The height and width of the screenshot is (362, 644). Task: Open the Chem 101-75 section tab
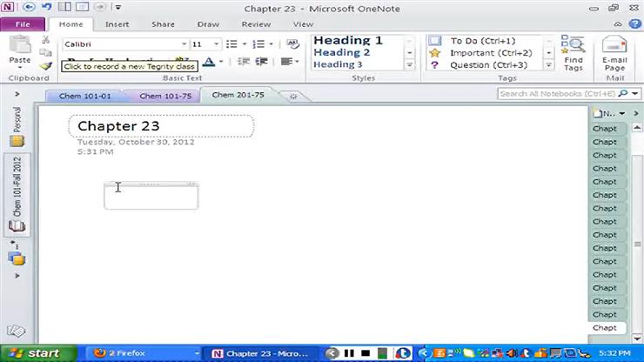click(x=165, y=96)
